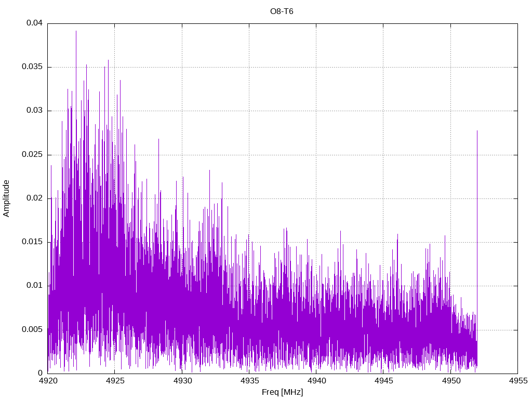The width and height of the screenshot is (532, 399).
Task: Click the 0.02 y-axis tick label
Action: (35, 198)
